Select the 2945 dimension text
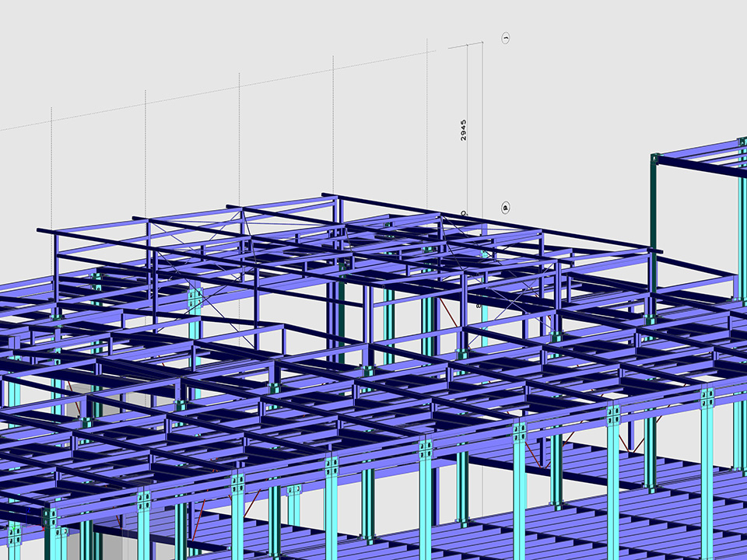The width and height of the screenshot is (747, 560). click(463, 129)
